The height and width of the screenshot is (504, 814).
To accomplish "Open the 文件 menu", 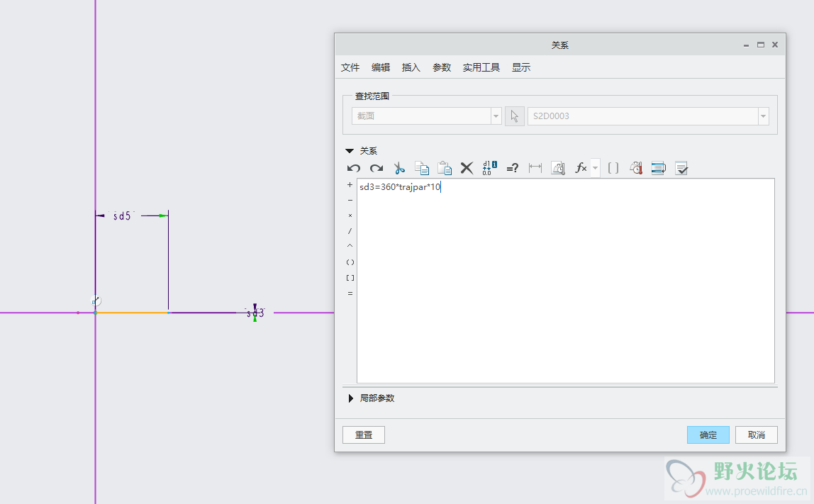I will [x=350, y=67].
